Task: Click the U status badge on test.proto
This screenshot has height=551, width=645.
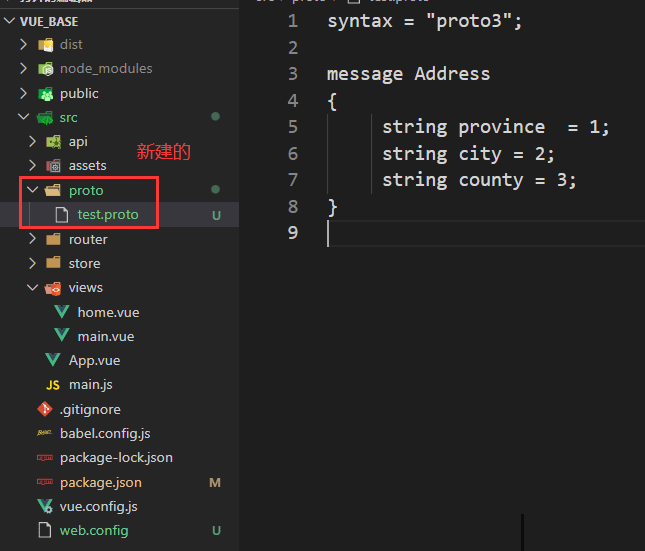Action: tap(216, 215)
